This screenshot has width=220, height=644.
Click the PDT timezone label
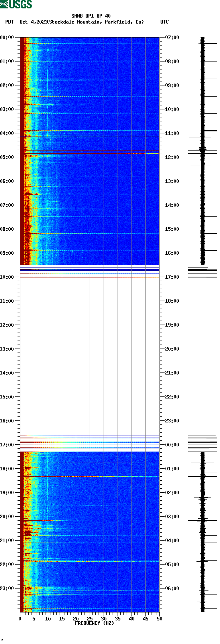click(x=9, y=22)
